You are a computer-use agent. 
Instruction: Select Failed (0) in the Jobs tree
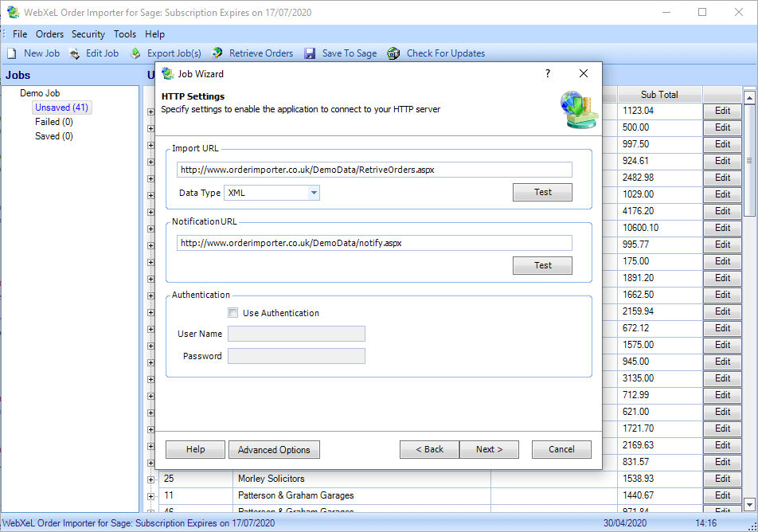click(53, 122)
